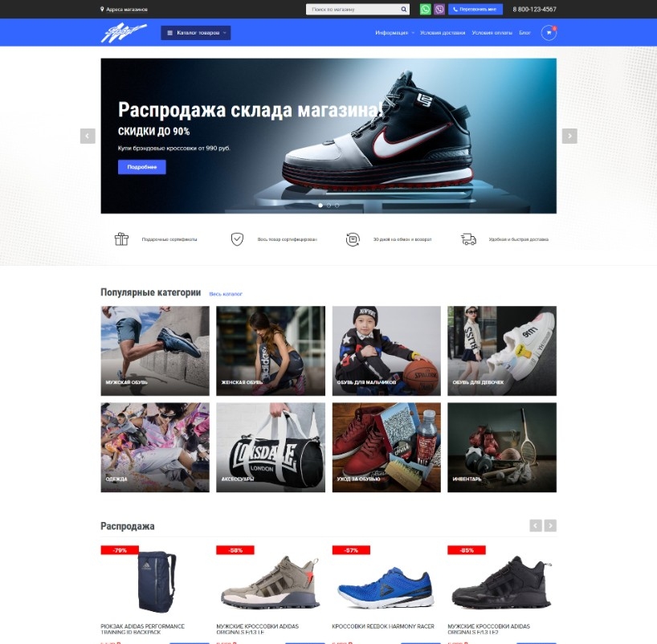The width and height of the screenshot is (657, 644).
Task: Click the Весь товар сертифицирован text
Action: [x=287, y=239]
